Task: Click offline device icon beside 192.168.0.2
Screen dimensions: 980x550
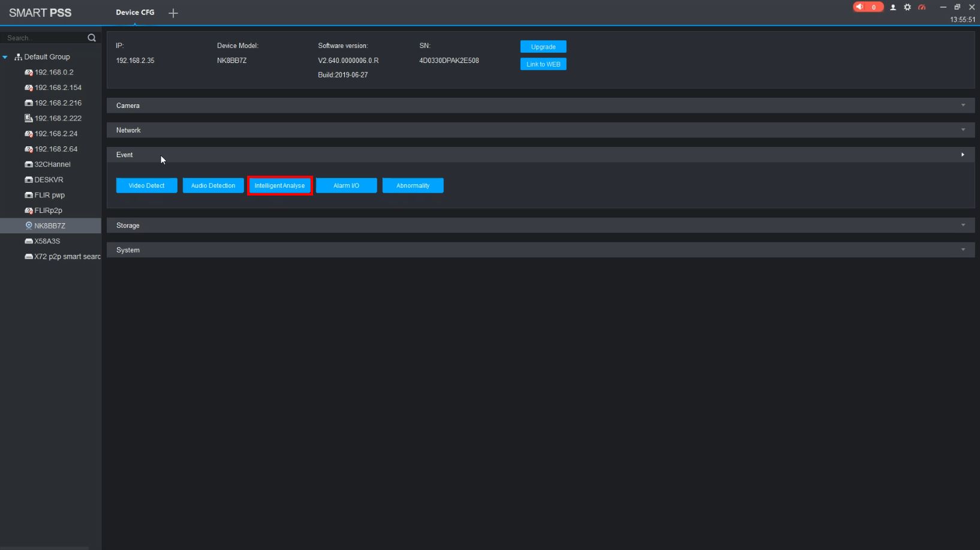Action: [28, 73]
